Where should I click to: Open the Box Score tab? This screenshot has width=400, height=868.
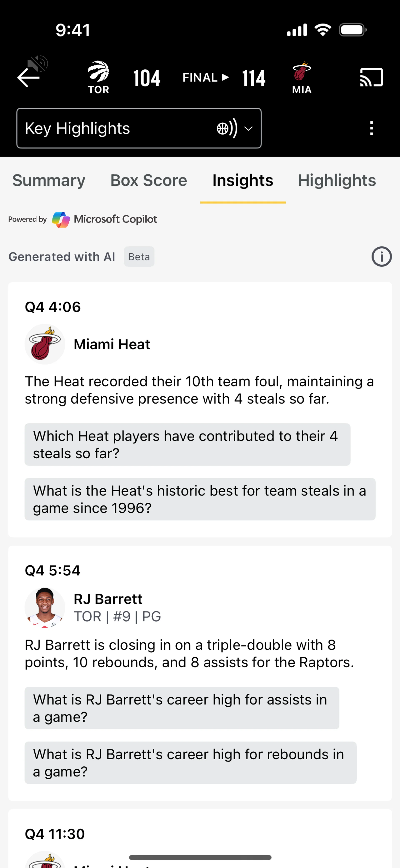(x=149, y=180)
